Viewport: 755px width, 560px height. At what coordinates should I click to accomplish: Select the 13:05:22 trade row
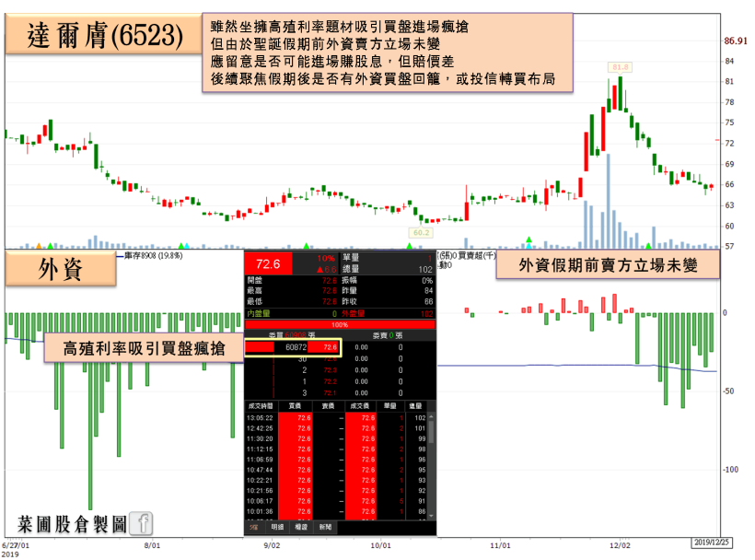336,418
